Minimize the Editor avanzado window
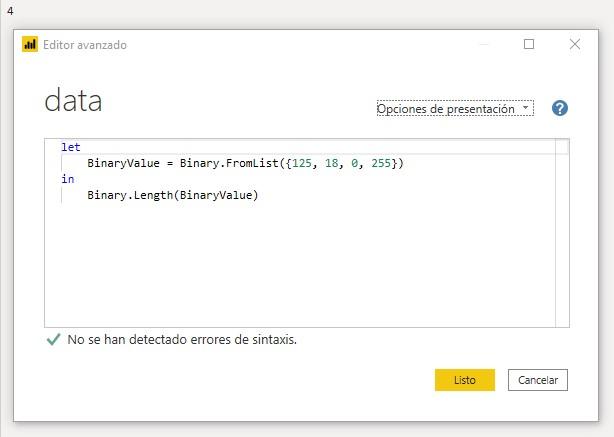The height and width of the screenshot is (437, 614). [484, 44]
